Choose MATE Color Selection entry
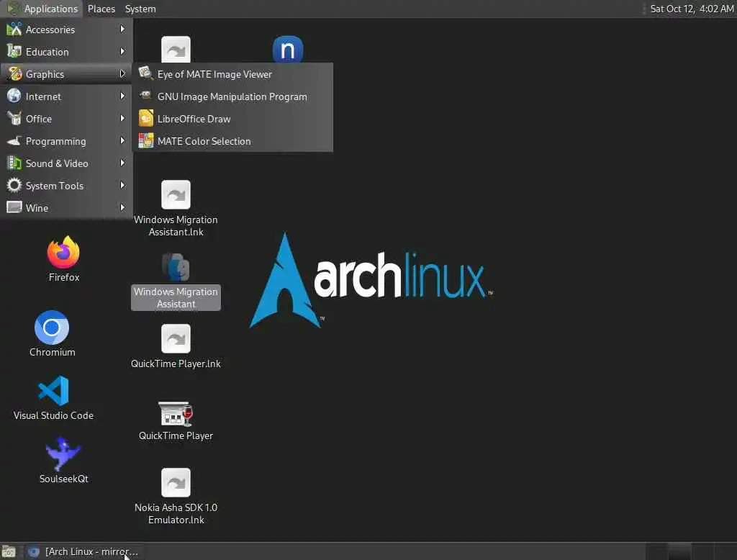This screenshot has width=737, height=560. 233,141
